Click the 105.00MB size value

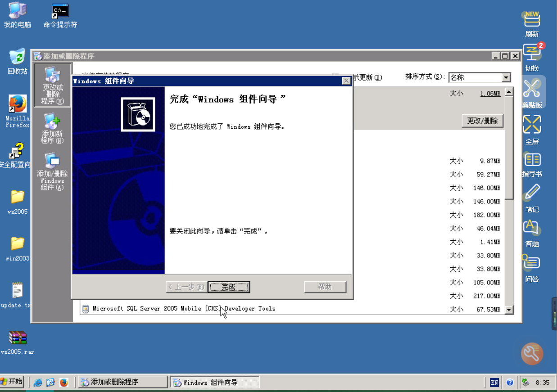487,282
